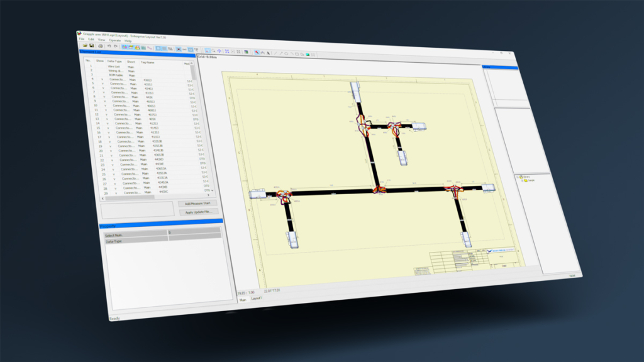Select the pan crosshair tool on the toolbar
Viewport: 644px width, 362px height.
pyautogui.click(x=220, y=52)
